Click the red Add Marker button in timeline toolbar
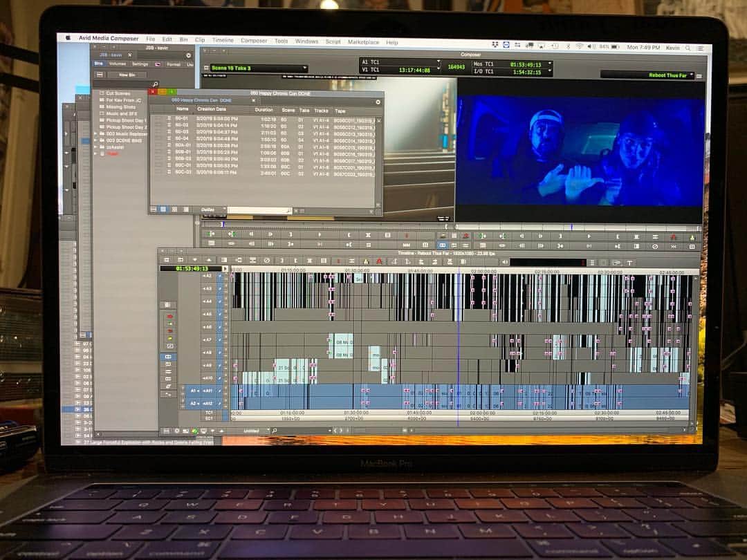 [x=338, y=261]
